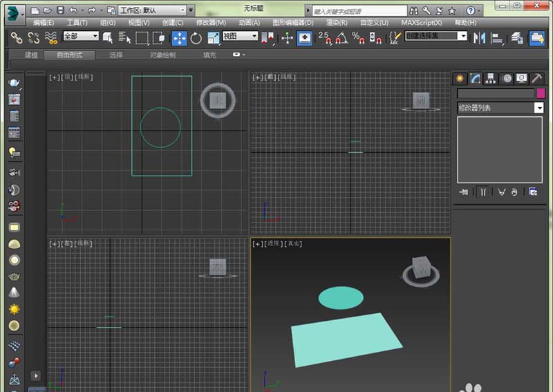Open the 渲染(R) menu
Screen dimensions: 553x392
point(337,23)
